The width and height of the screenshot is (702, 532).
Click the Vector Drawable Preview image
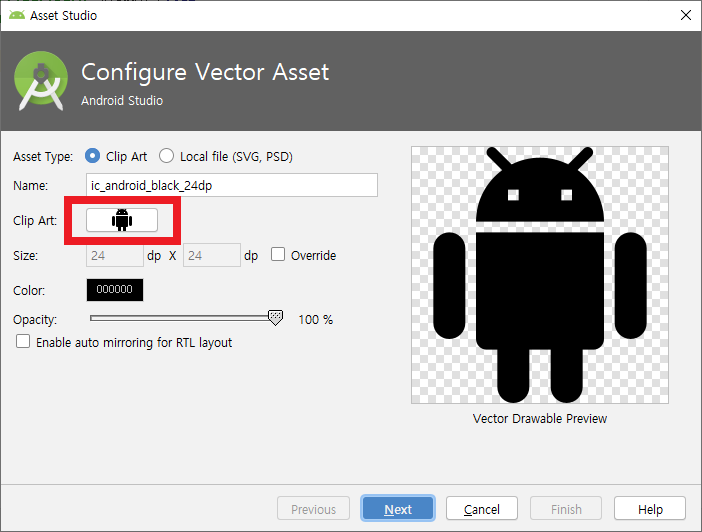click(540, 275)
